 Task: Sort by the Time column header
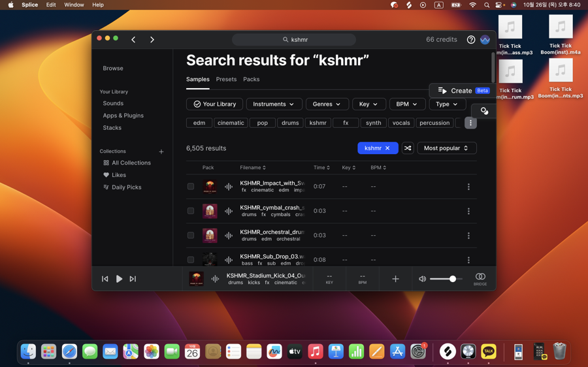pyautogui.click(x=321, y=168)
